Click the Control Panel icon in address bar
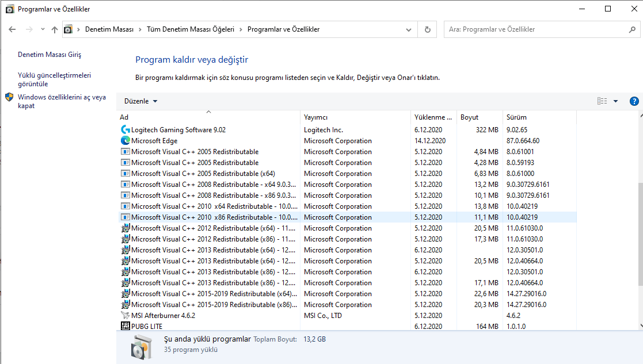This screenshot has height=364, width=643. pyautogui.click(x=68, y=29)
